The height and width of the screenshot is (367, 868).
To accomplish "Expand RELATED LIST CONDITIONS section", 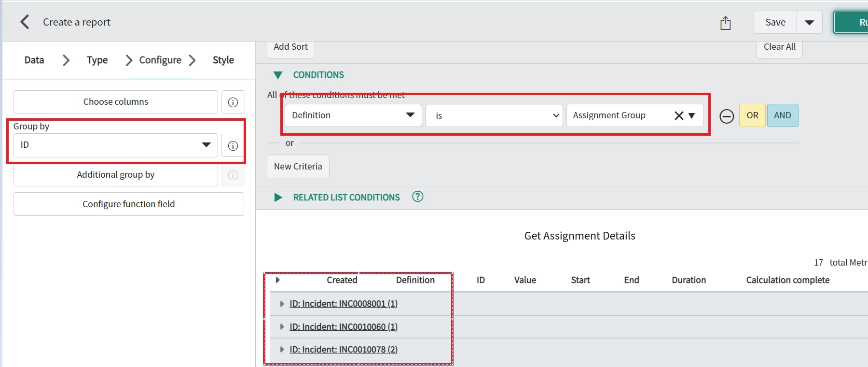I will tap(278, 197).
